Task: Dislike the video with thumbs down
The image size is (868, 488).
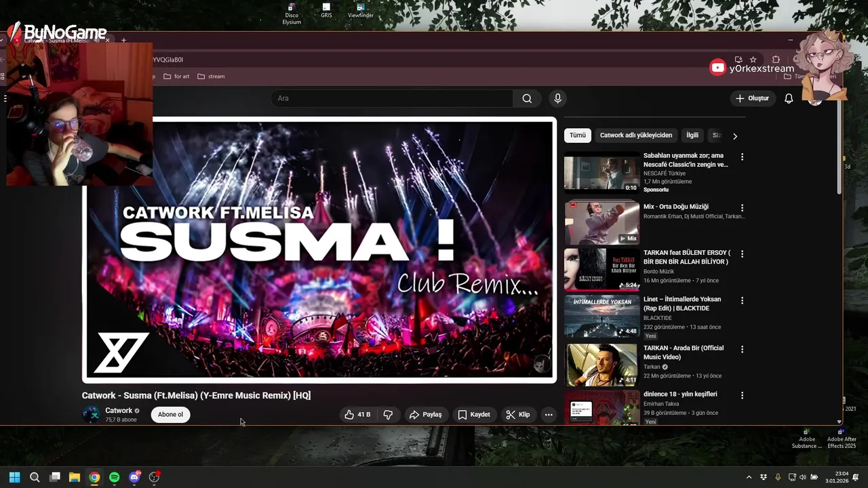Action: tap(388, 415)
